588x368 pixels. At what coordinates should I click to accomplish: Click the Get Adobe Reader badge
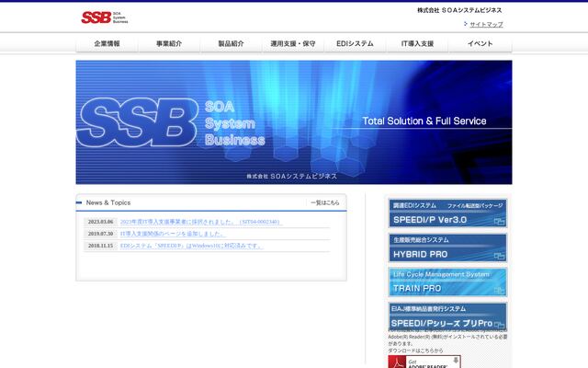[424, 362]
